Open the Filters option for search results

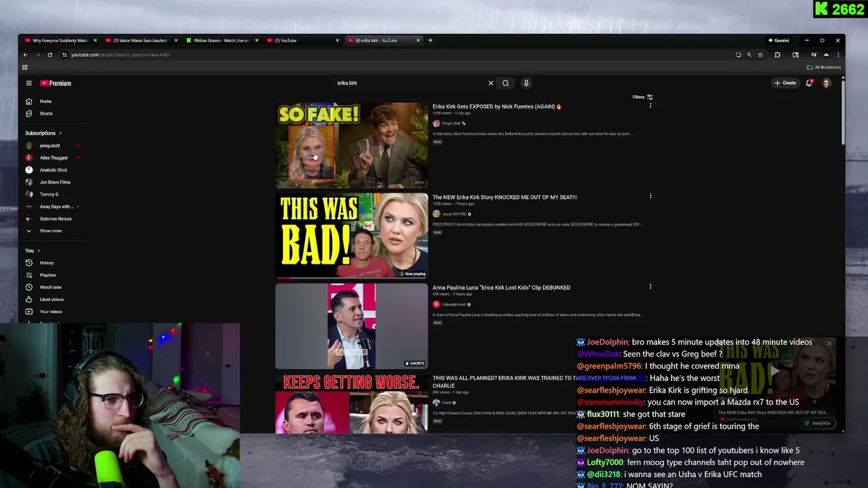[642, 97]
